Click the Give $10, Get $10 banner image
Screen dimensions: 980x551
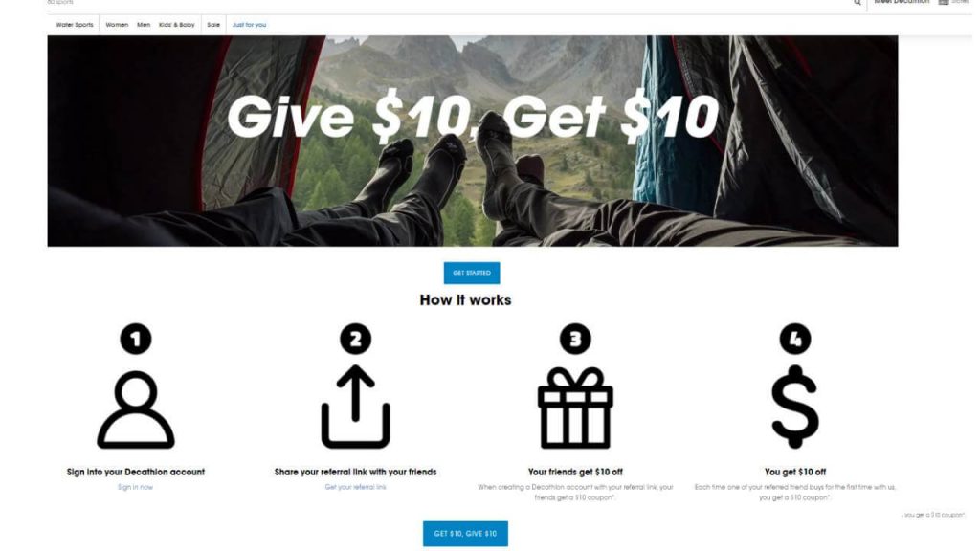[473, 142]
